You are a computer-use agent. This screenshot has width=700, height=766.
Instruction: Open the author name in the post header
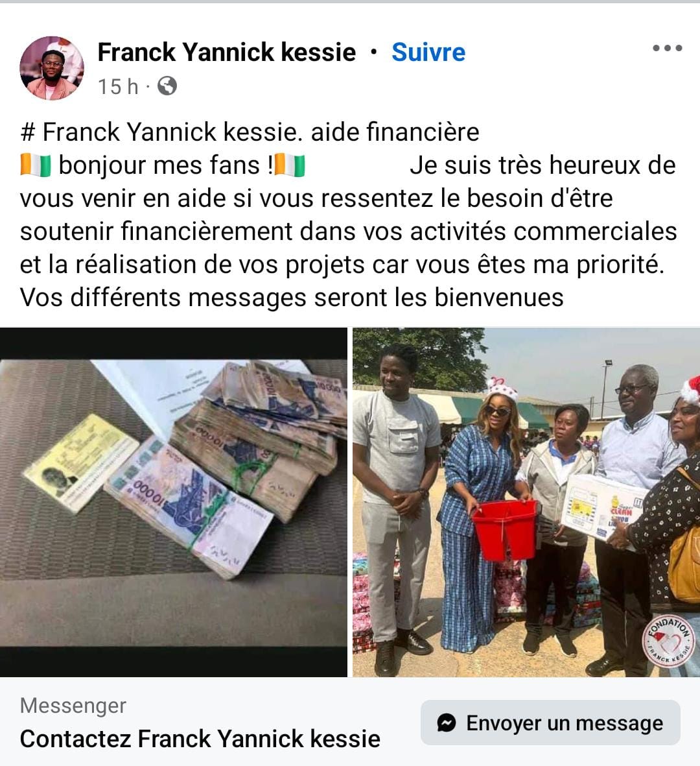coord(226,52)
